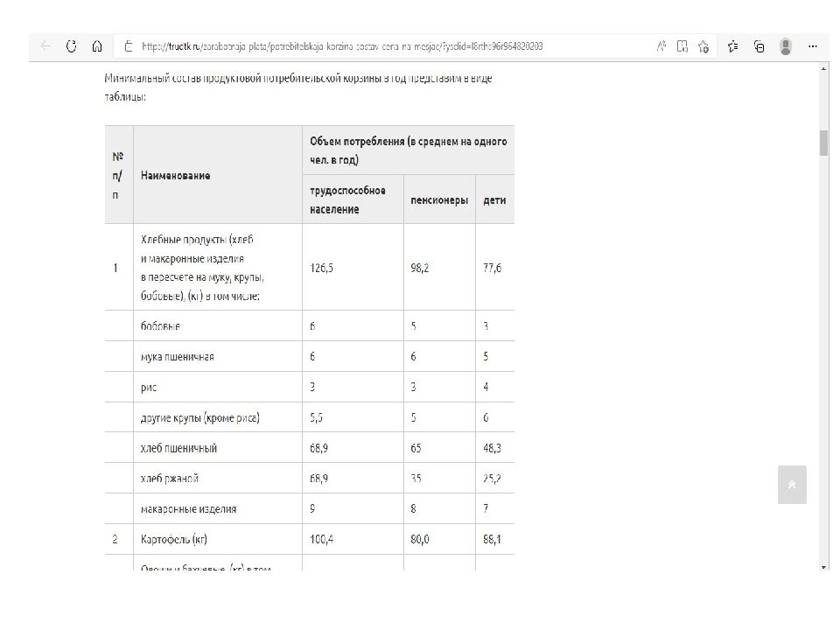Add page to favorites star icon
This screenshot has width=840, height=630.
[x=703, y=46]
